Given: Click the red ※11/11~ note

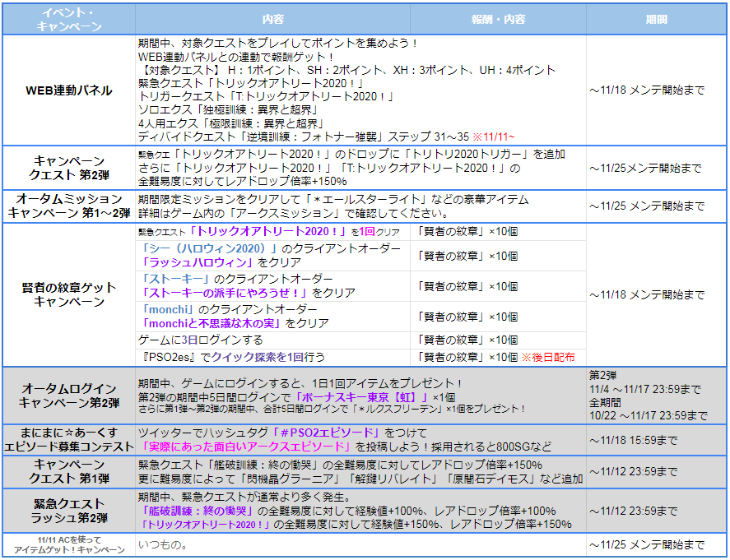Looking at the screenshot, I should [494, 137].
